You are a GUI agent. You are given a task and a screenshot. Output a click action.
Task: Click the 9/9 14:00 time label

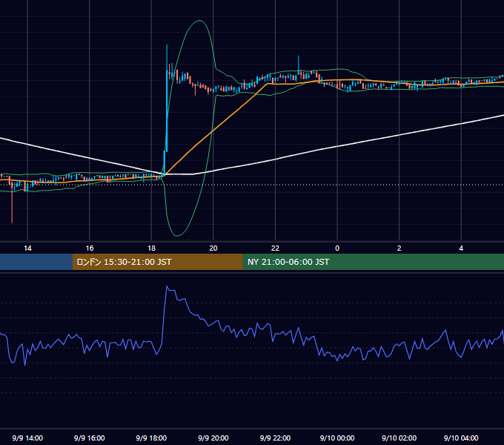(x=27, y=438)
